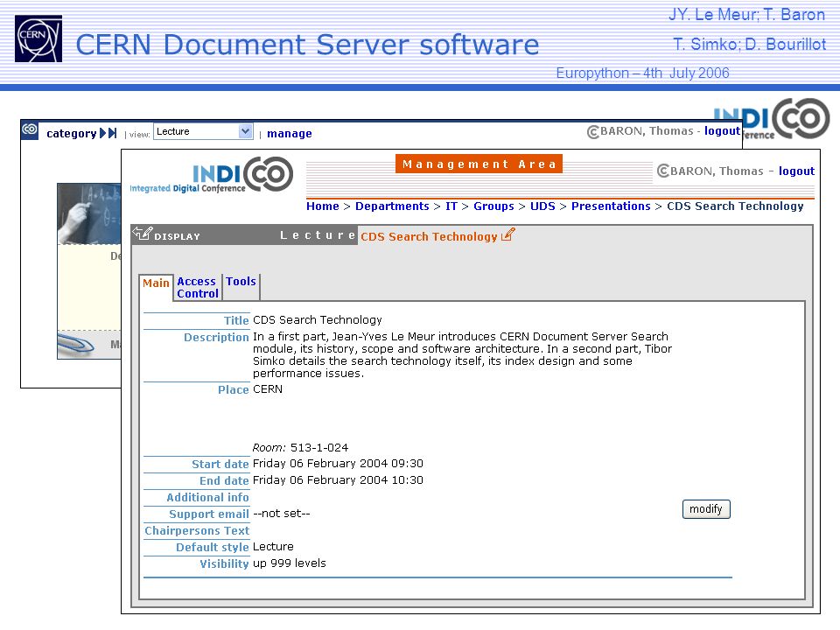Click the up 999 levels visibility value
Screen dimensions: 840x630
point(290,563)
